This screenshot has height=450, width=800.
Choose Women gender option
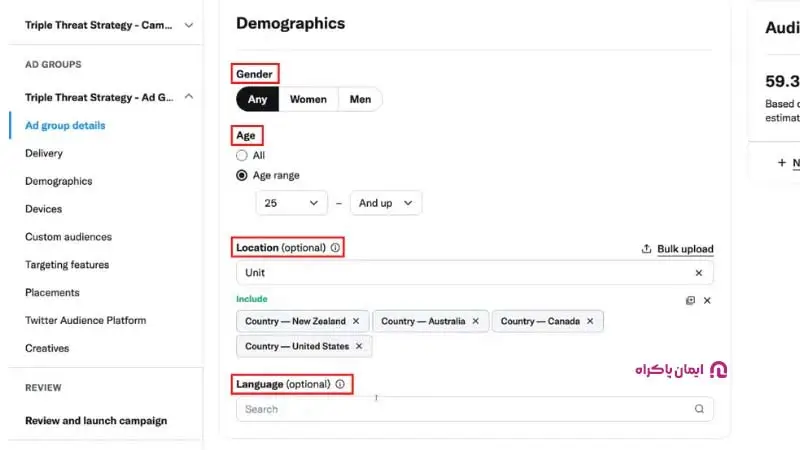pyautogui.click(x=308, y=99)
